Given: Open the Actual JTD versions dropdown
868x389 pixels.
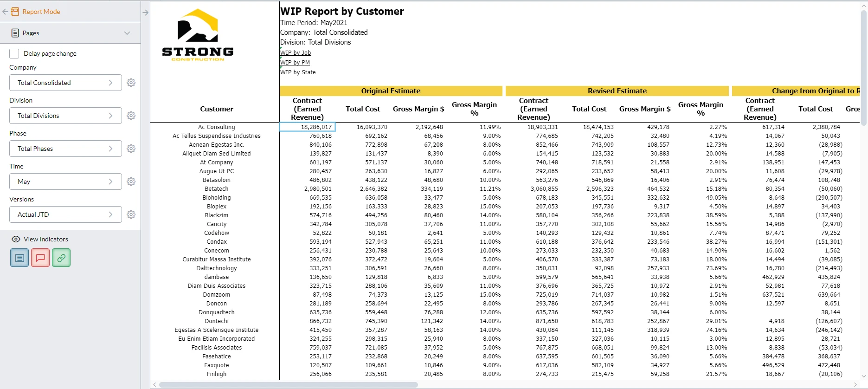Looking at the screenshot, I should point(65,214).
